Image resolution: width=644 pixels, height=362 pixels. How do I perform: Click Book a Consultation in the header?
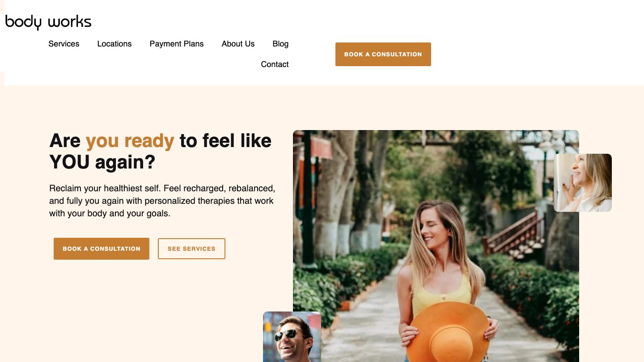[x=383, y=54]
